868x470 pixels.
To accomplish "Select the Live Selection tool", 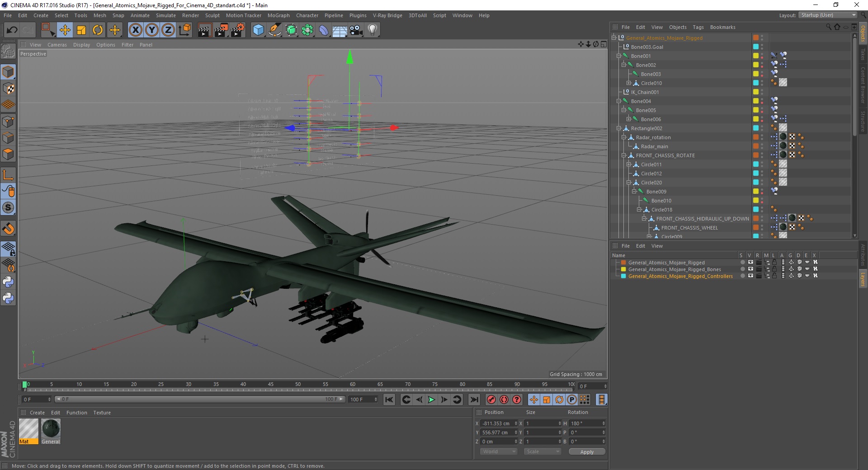I will (x=48, y=30).
